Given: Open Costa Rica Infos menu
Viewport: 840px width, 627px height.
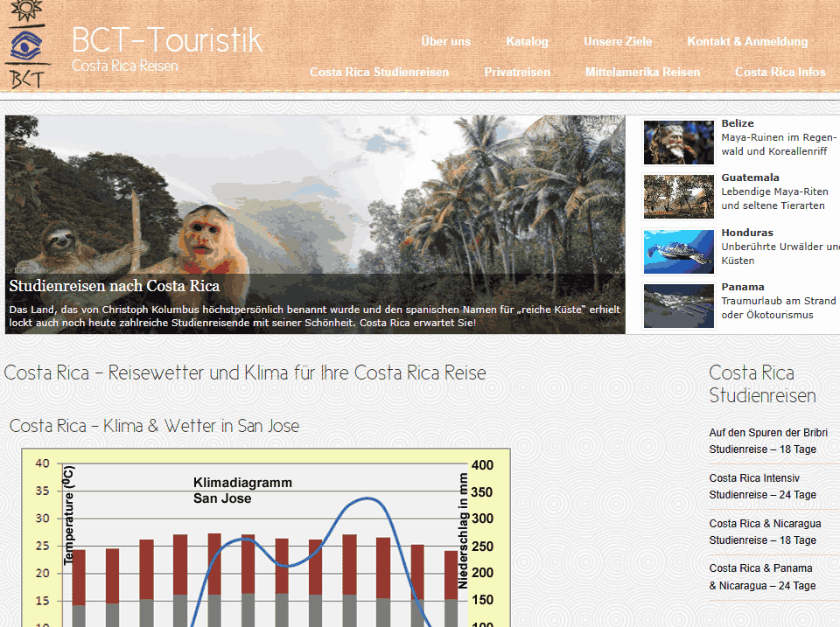Looking at the screenshot, I should pyautogui.click(x=780, y=72).
